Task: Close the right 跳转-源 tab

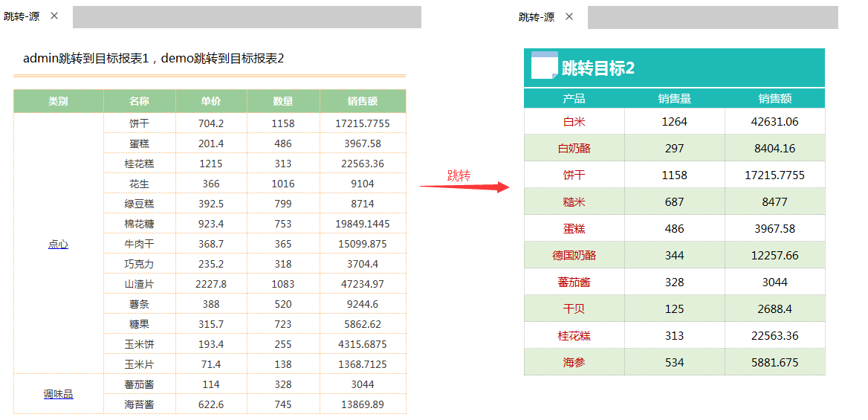Action: click(569, 16)
